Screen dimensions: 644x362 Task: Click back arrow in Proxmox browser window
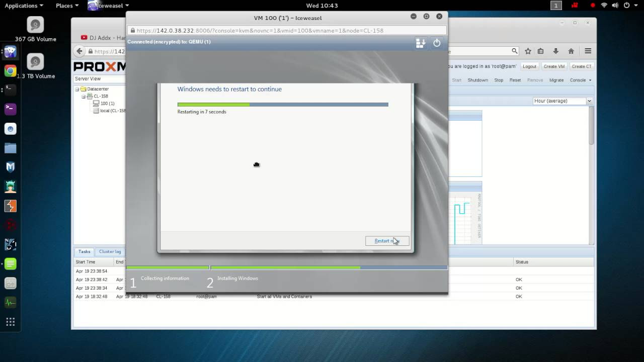pos(79,51)
